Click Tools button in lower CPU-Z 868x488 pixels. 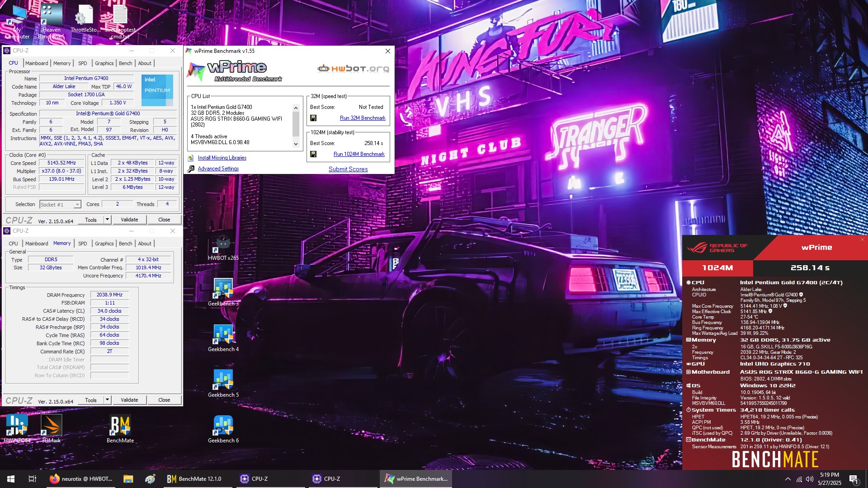91,400
